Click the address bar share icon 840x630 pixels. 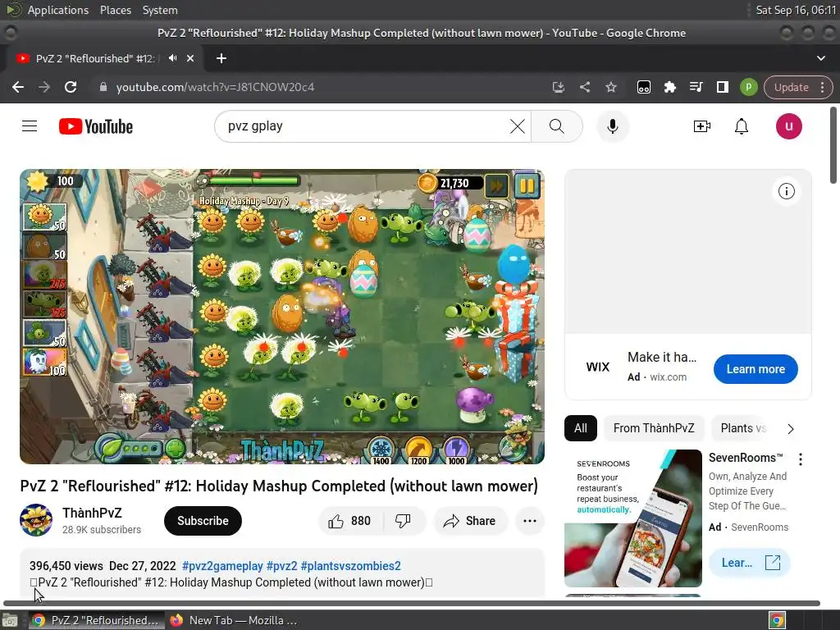[x=585, y=87]
